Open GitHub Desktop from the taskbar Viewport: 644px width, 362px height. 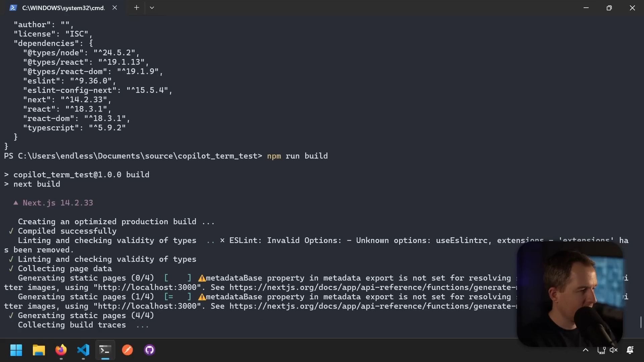150,350
